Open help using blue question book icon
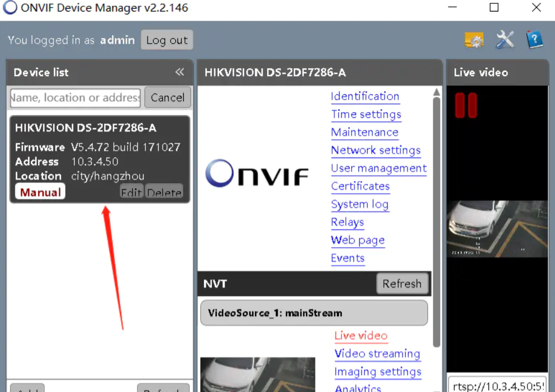The image size is (555, 392). pyautogui.click(x=535, y=40)
